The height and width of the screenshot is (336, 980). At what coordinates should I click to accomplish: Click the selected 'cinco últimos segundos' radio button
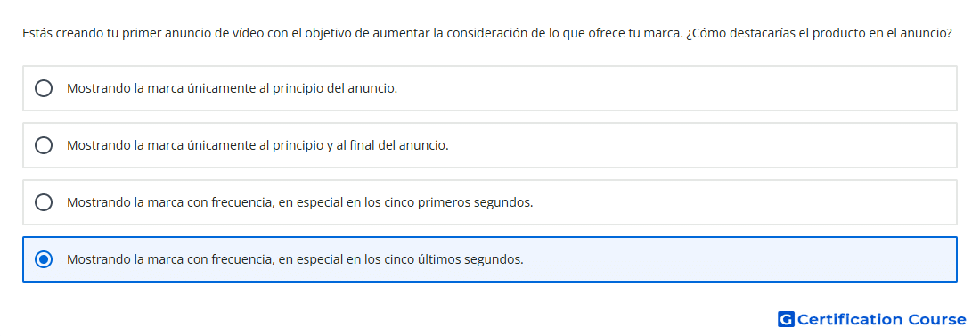pos(44,259)
